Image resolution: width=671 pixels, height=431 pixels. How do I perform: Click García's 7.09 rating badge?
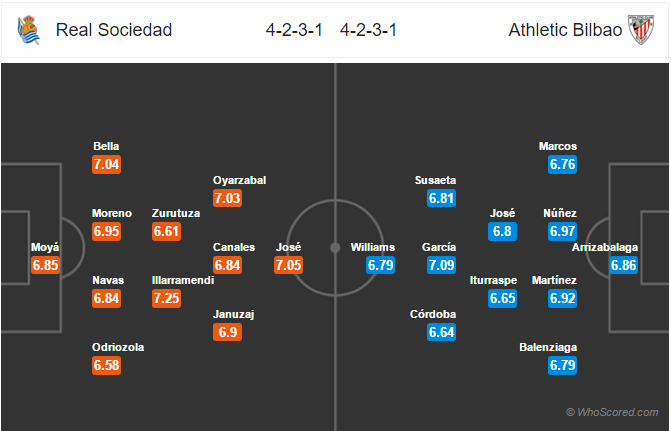pos(440,265)
